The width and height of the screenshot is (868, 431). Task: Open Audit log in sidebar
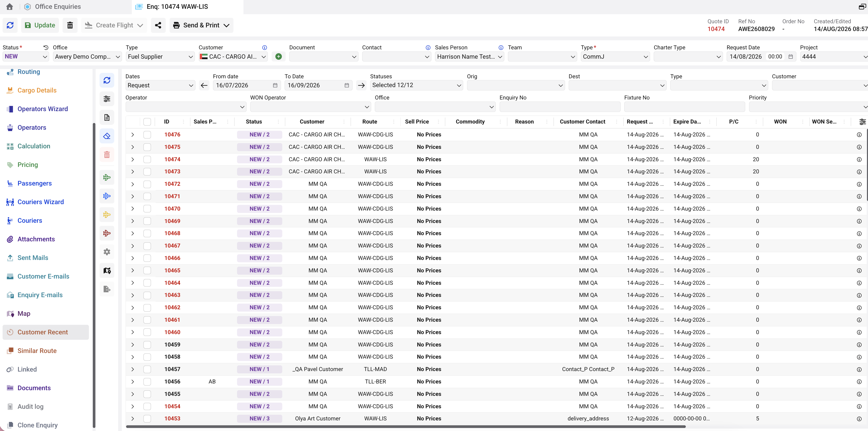30,406
